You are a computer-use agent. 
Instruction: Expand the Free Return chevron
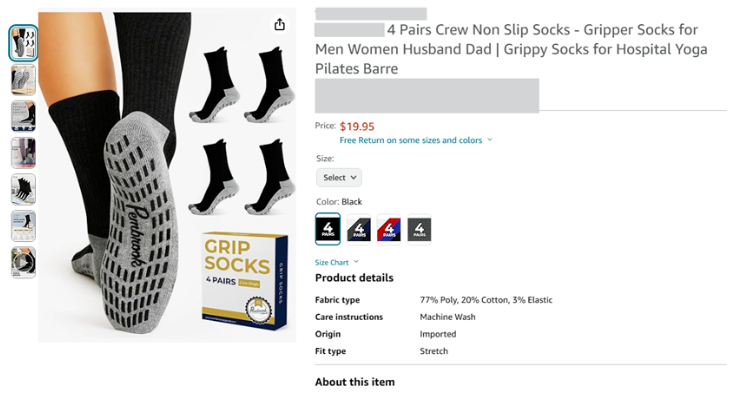[490, 140]
